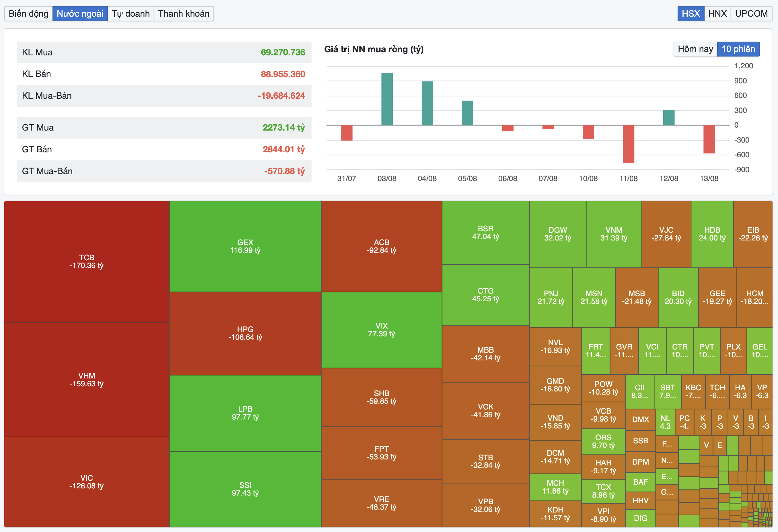The height and width of the screenshot is (532, 778).
Task: Select the VIC treemap tile
Action: (87, 482)
